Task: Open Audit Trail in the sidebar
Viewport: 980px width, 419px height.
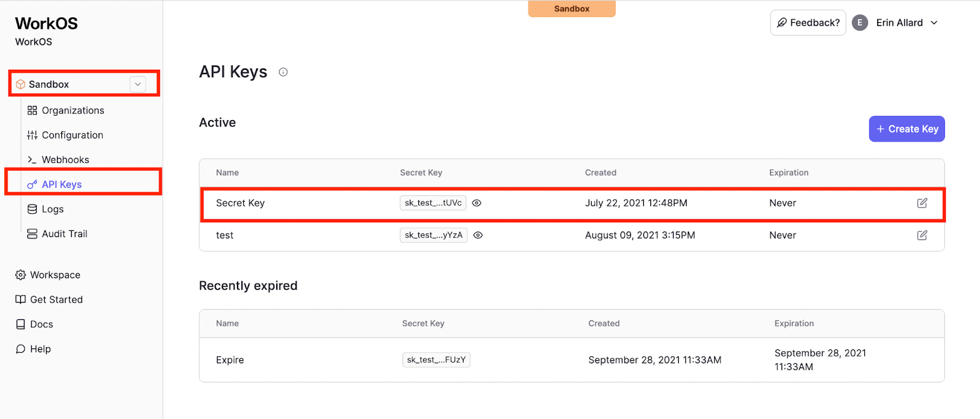Action: tap(57, 234)
